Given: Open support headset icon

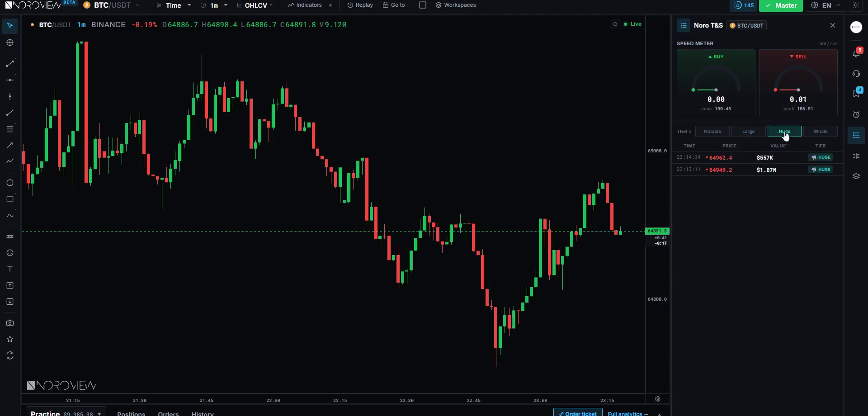Looking at the screenshot, I should (x=856, y=73).
